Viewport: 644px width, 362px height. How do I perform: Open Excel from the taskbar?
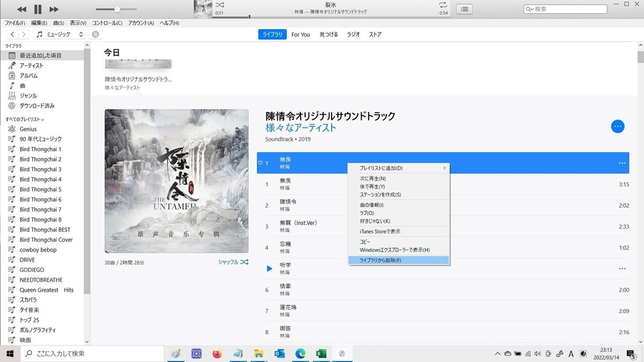321,353
